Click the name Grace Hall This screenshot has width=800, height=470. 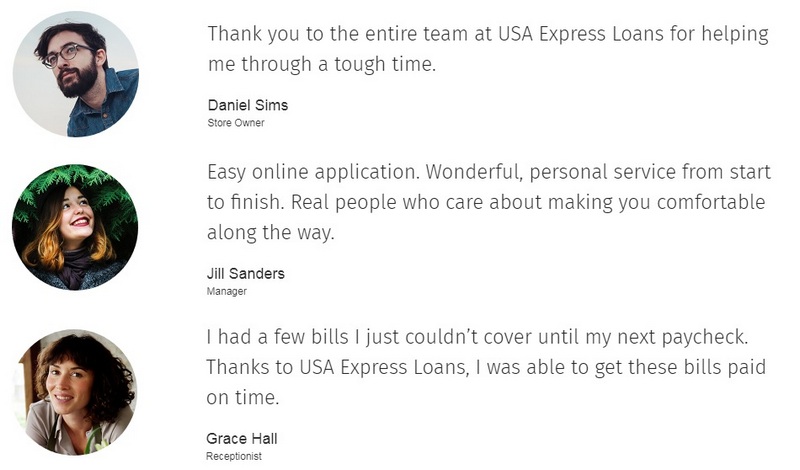pos(242,438)
